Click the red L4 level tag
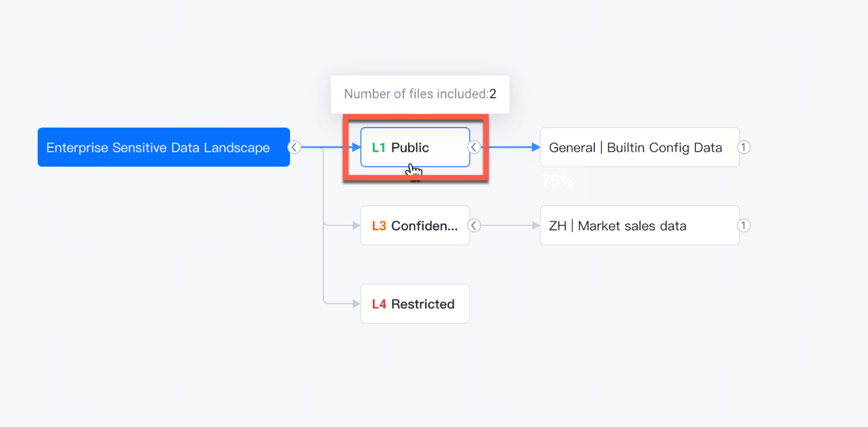The width and height of the screenshot is (868, 427). pyautogui.click(x=379, y=304)
